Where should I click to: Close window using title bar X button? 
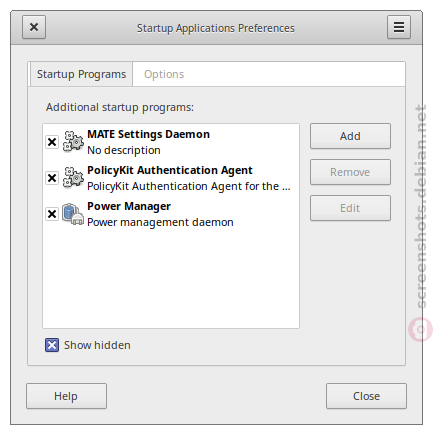click(x=34, y=27)
